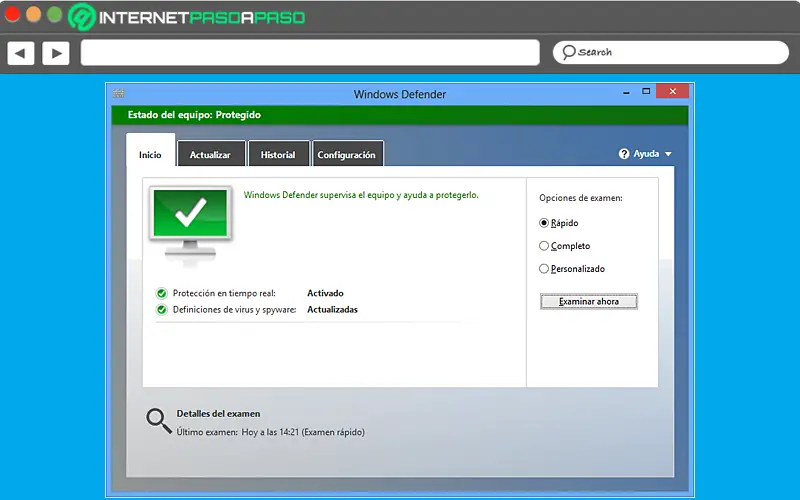Click the Examinar ahora button

589,302
